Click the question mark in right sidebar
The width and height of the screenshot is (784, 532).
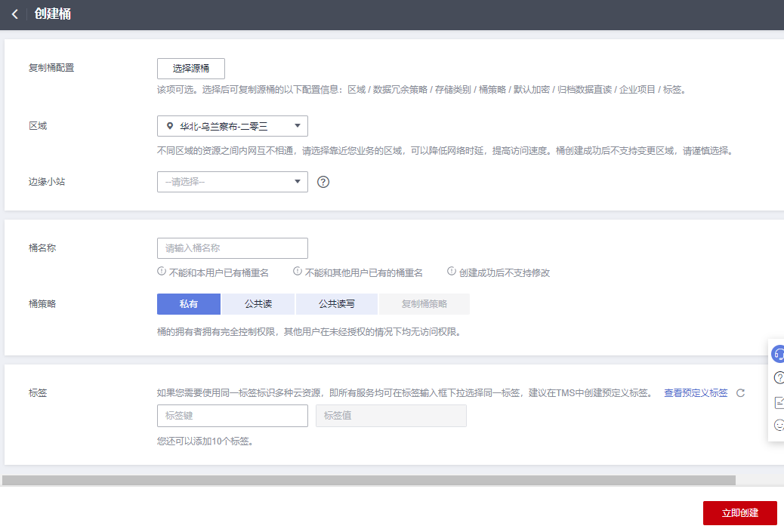tap(778, 377)
